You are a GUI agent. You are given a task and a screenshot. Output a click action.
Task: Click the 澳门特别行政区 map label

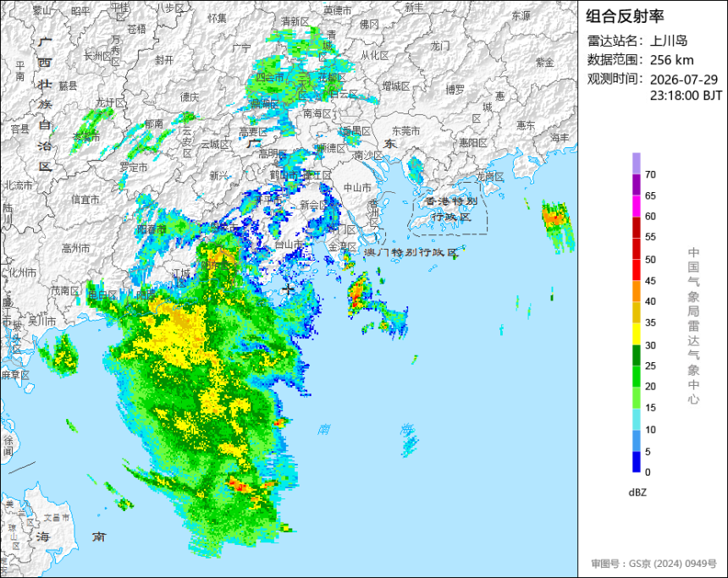point(411,252)
